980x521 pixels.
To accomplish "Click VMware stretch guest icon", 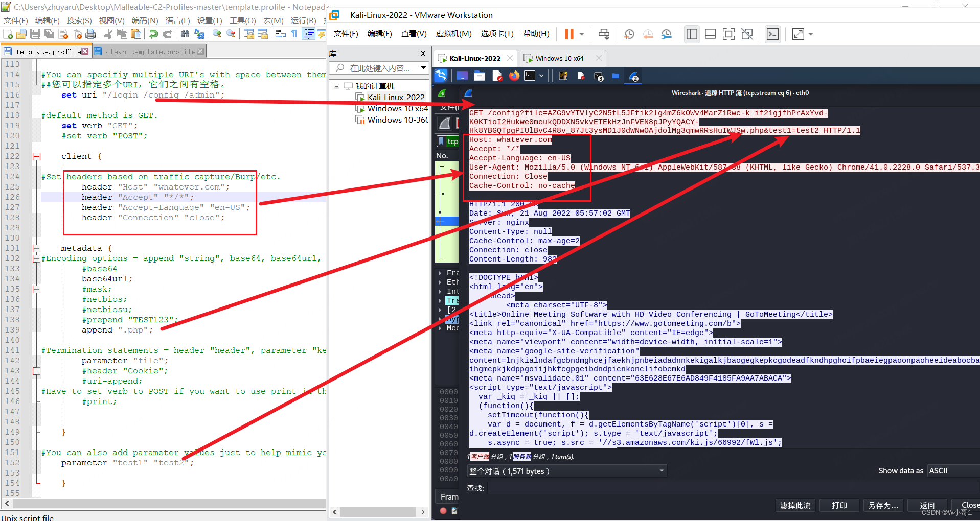I will pyautogui.click(x=798, y=34).
